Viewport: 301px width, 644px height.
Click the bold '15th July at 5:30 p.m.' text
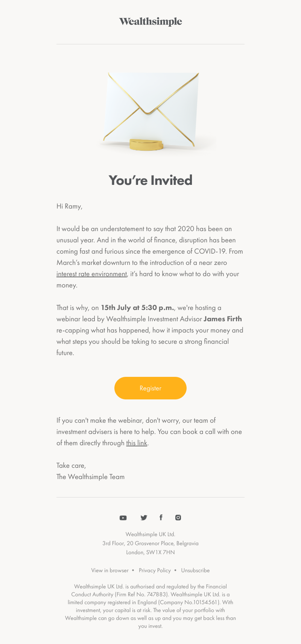pos(138,308)
